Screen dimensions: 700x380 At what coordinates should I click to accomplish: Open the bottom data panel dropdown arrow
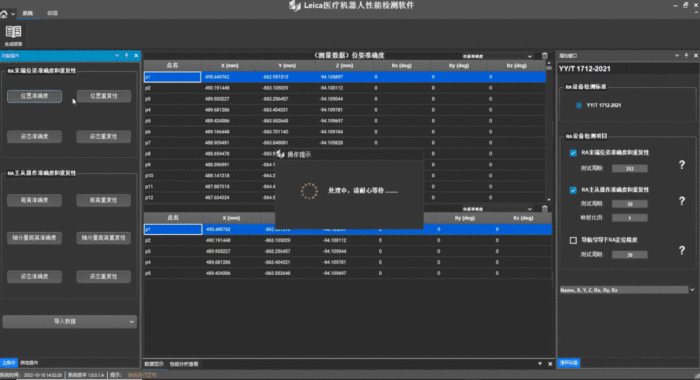pyautogui.click(x=540, y=364)
